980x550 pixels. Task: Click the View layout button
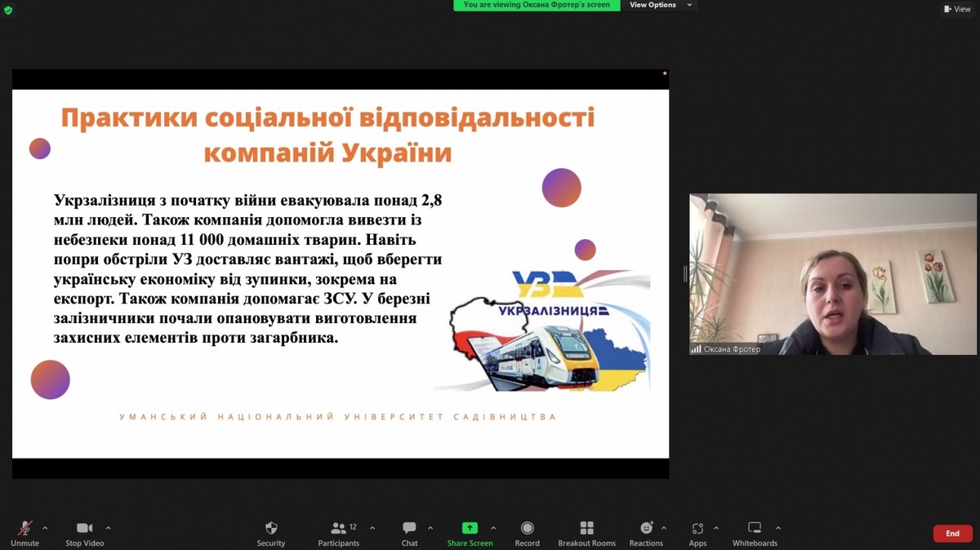coord(957,9)
